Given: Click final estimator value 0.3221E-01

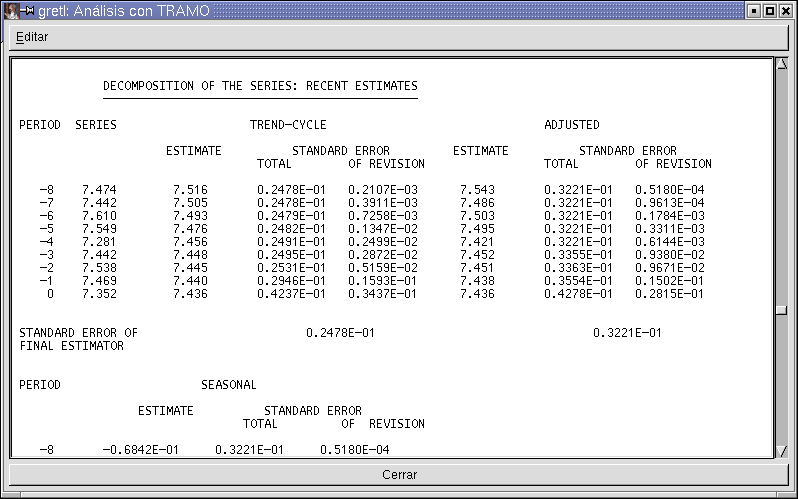Looking at the screenshot, I should (628, 333).
